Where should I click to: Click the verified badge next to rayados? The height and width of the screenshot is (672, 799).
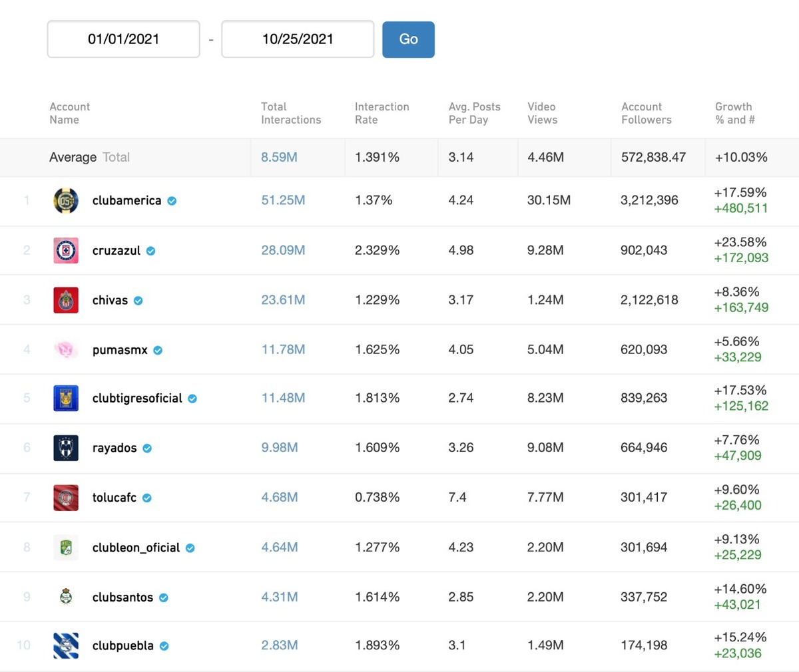click(147, 448)
